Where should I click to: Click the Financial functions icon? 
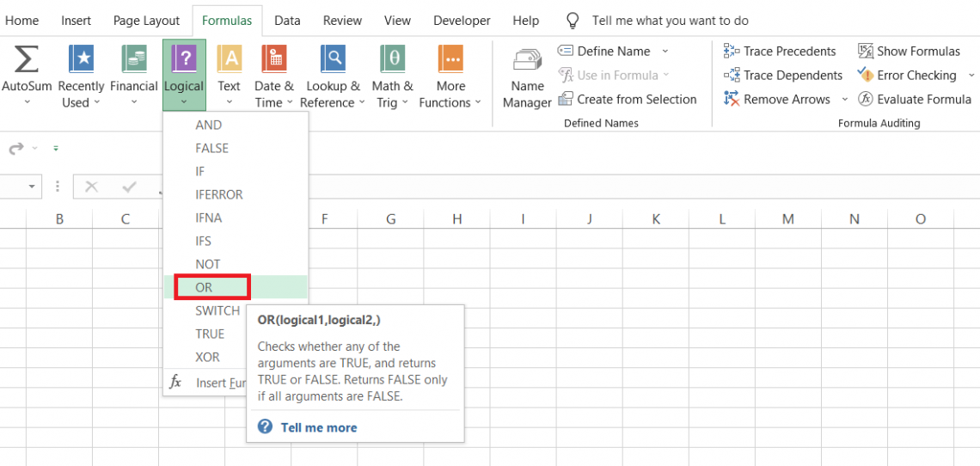coord(134,60)
